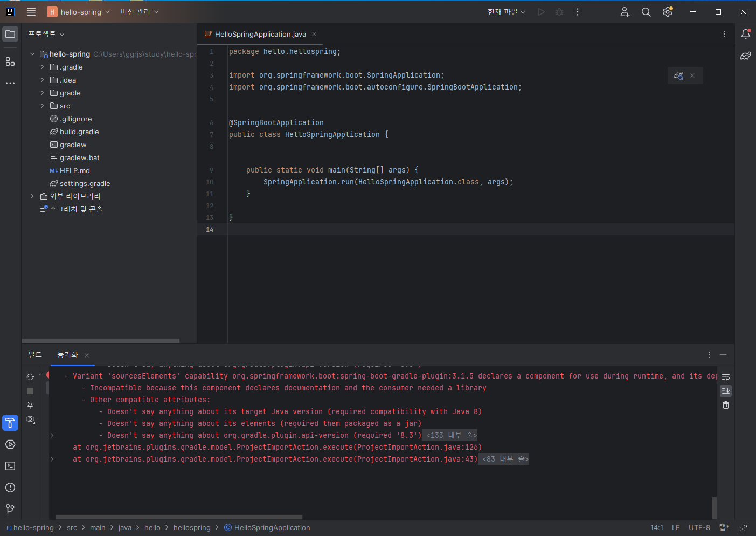The width and height of the screenshot is (756, 536).
Task: Expand the .gradle folder
Action: (x=43, y=67)
